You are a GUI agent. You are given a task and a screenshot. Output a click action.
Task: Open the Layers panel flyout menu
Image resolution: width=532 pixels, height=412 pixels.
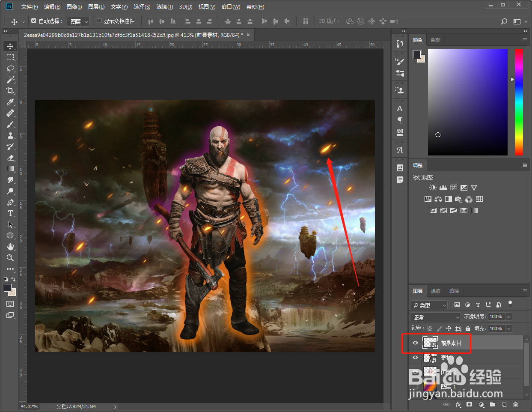[x=525, y=290]
